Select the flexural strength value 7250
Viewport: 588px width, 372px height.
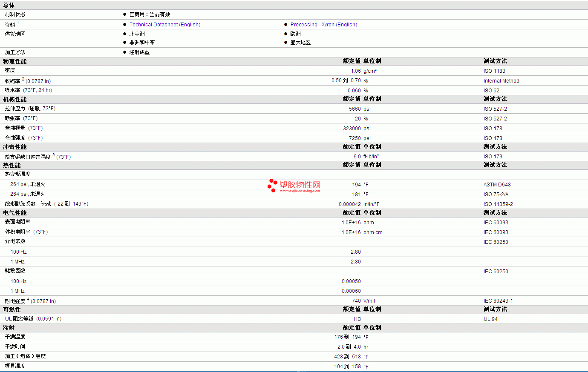[355, 138]
